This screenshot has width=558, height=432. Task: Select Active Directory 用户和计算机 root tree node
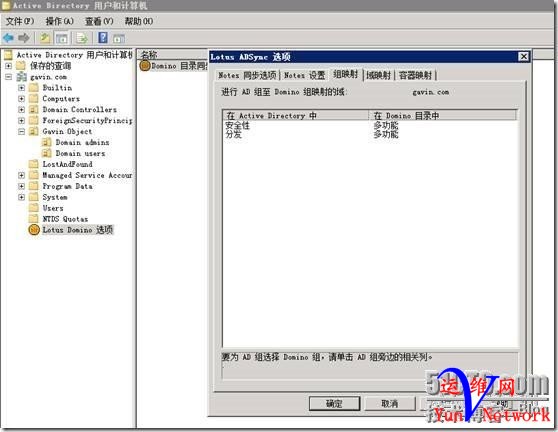[x=74, y=55]
